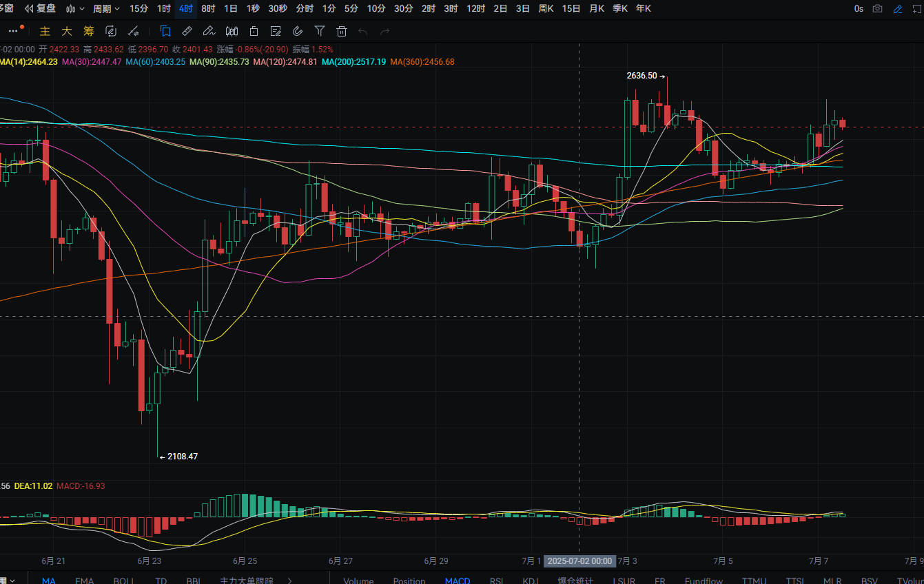Click the trash delete drawings icon
Image resolution: width=924 pixels, height=584 pixels.
(341, 31)
